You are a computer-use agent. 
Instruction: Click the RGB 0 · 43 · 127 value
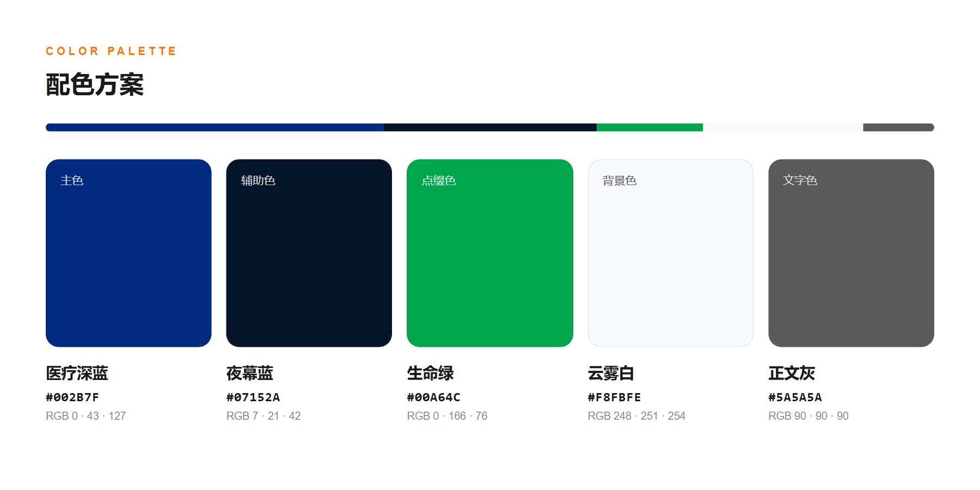click(86, 416)
